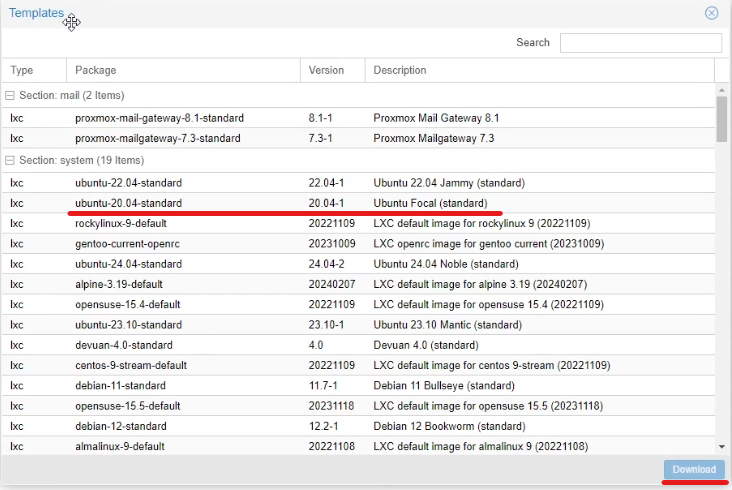The height and width of the screenshot is (490, 732).
Task: Click LXC default image for centos 9-stream description
Action: [492, 365]
